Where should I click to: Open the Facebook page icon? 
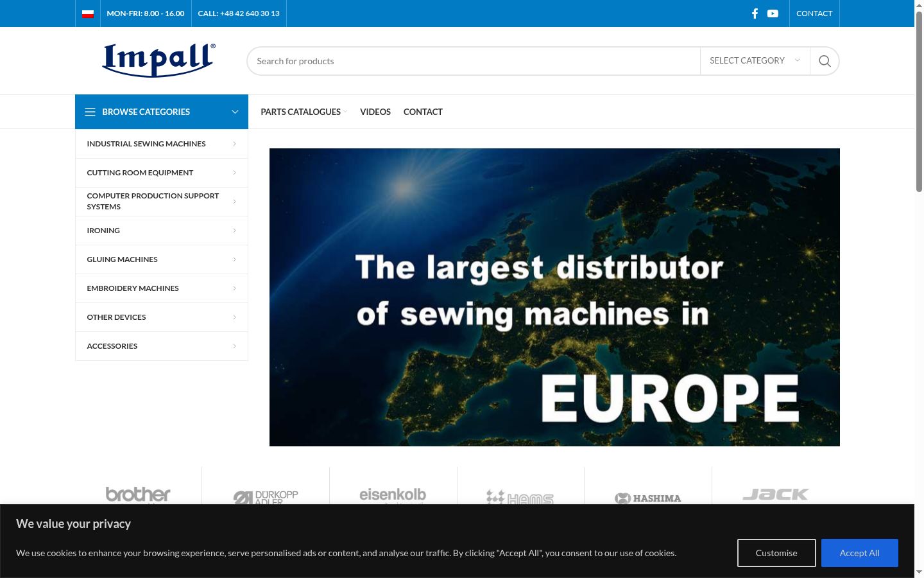(755, 13)
